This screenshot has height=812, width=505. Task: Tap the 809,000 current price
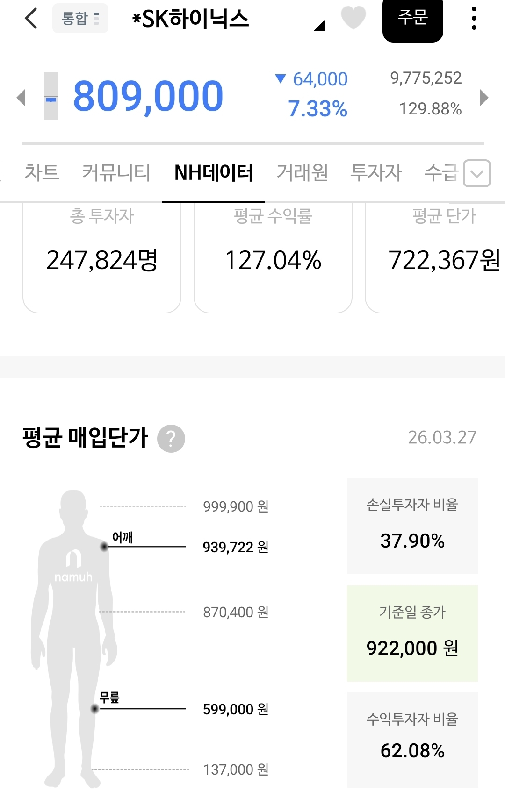coord(148,97)
